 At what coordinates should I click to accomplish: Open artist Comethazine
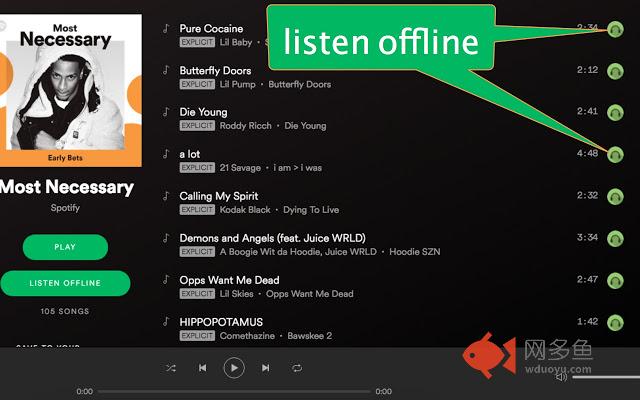[247, 336]
